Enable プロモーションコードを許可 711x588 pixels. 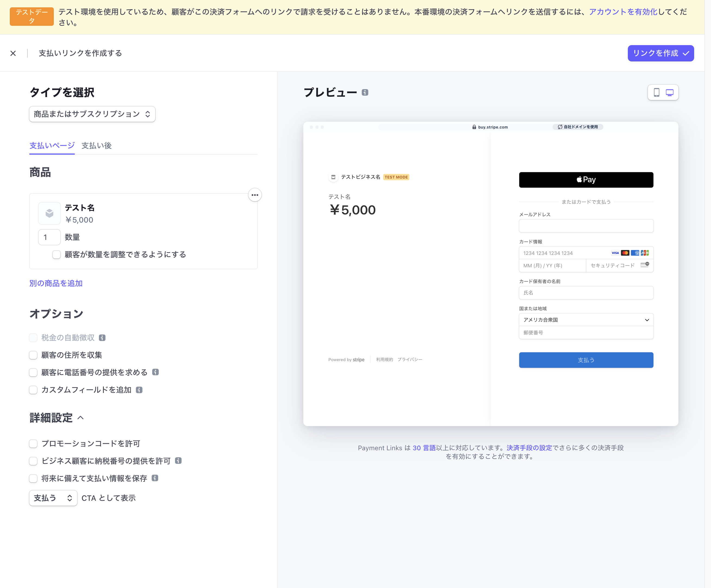pyautogui.click(x=33, y=443)
